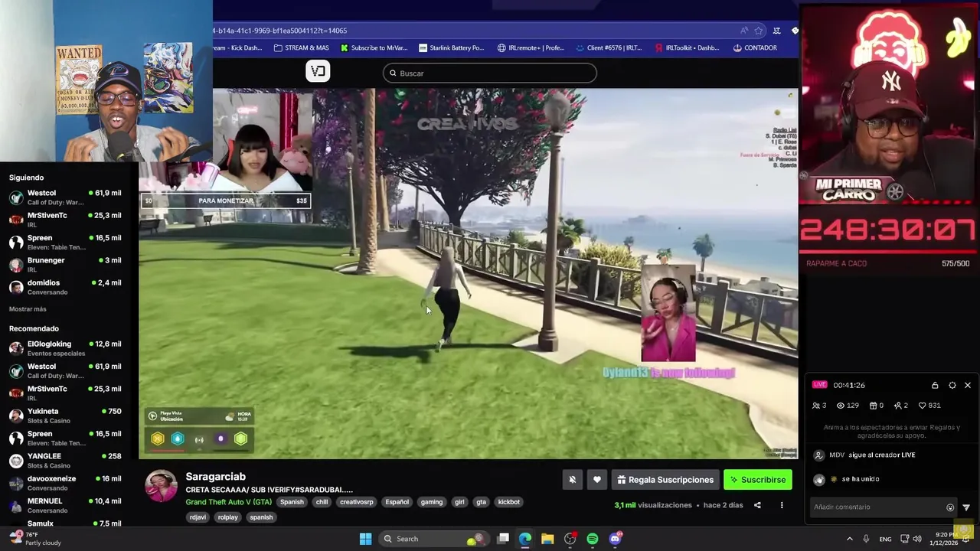980x551 pixels.
Task: Select the creativosrp tag
Action: (x=357, y=502)
